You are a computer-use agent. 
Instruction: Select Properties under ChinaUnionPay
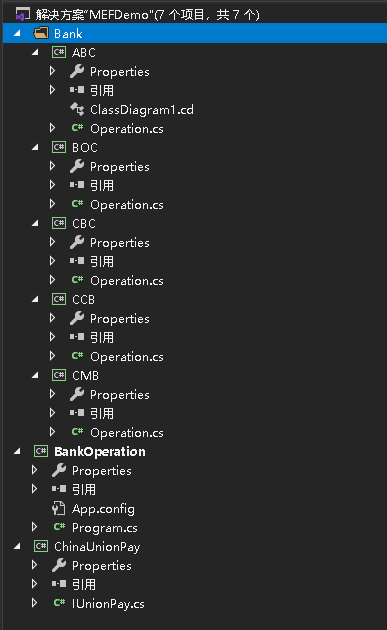point(102,566)
